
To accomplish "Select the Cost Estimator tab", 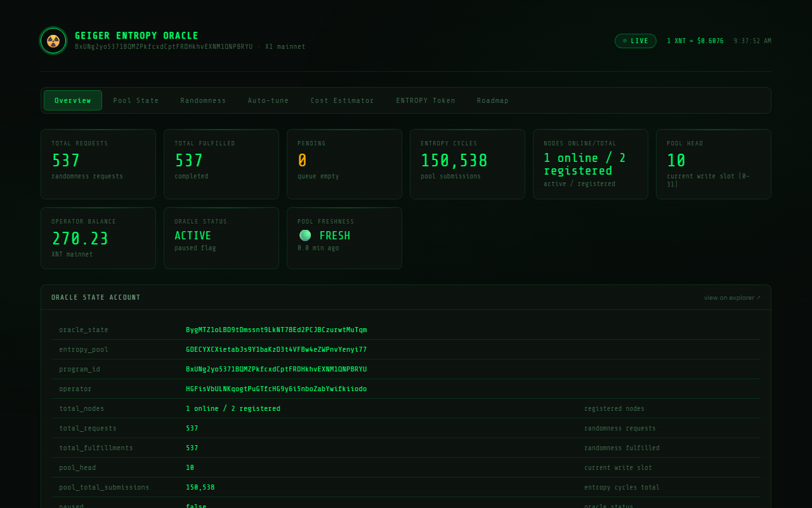I will coord(343,100).
